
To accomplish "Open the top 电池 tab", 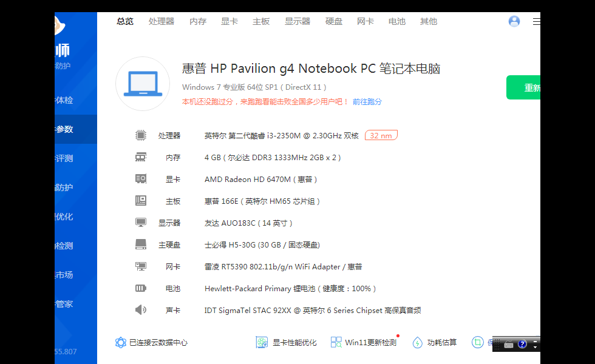I will tap(397, 22).
